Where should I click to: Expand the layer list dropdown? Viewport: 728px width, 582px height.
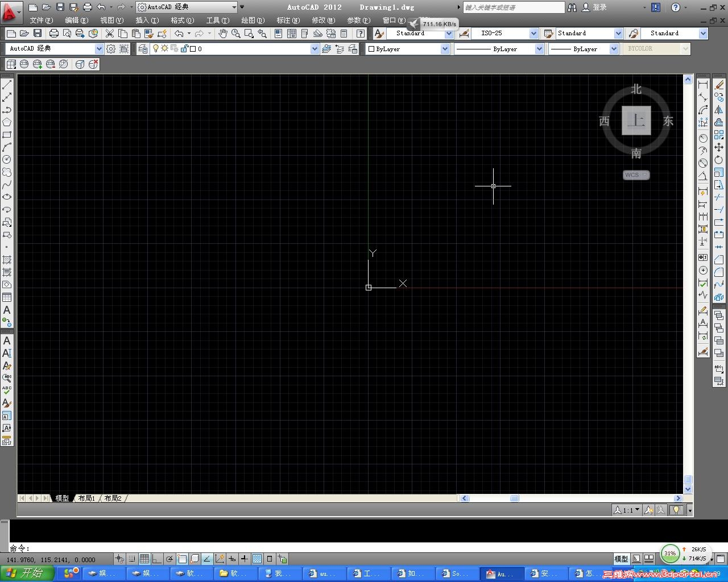pos(315,49)
